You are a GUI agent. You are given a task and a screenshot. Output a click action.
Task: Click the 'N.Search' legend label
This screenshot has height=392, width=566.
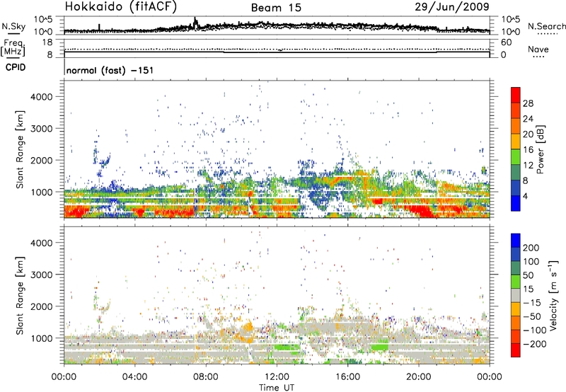click(546, 26)
